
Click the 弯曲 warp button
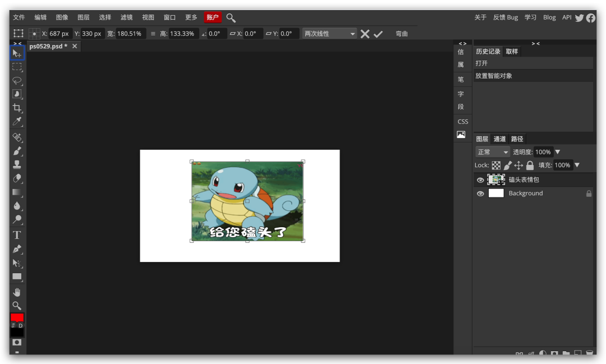click(x=402, y=34)
